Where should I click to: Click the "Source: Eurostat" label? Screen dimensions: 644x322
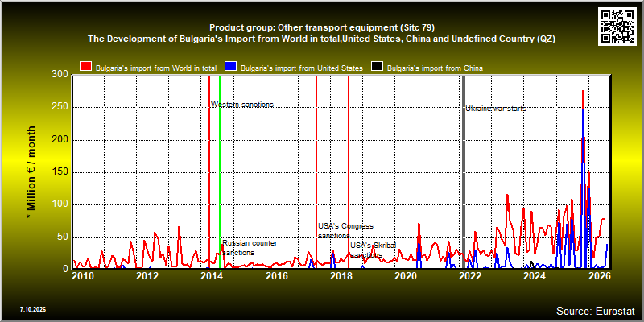click(x=595, y=311)
